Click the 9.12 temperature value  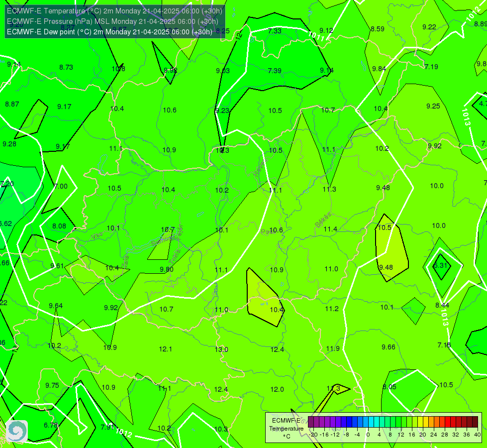click(x=326, y=30)
